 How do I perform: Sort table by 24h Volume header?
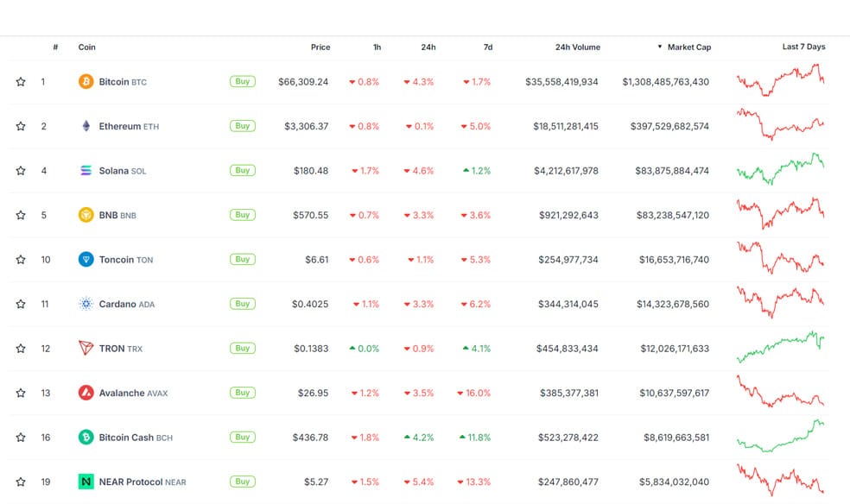577,47
